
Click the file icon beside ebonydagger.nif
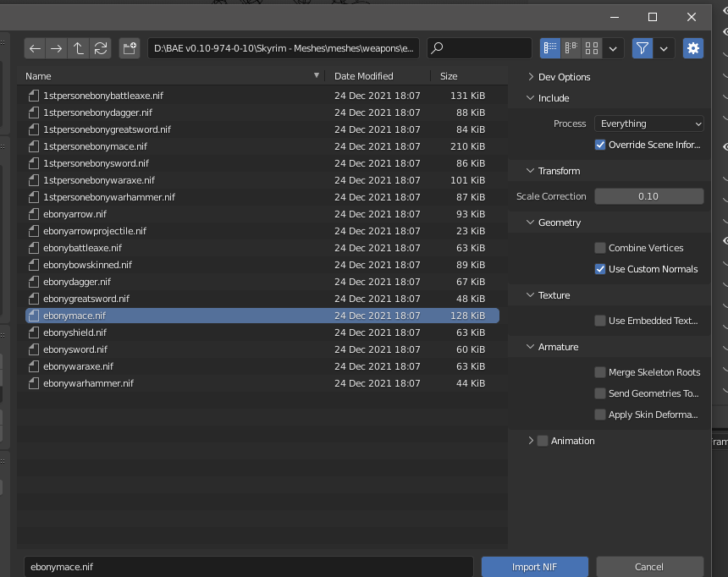click(x=33, y=282)
